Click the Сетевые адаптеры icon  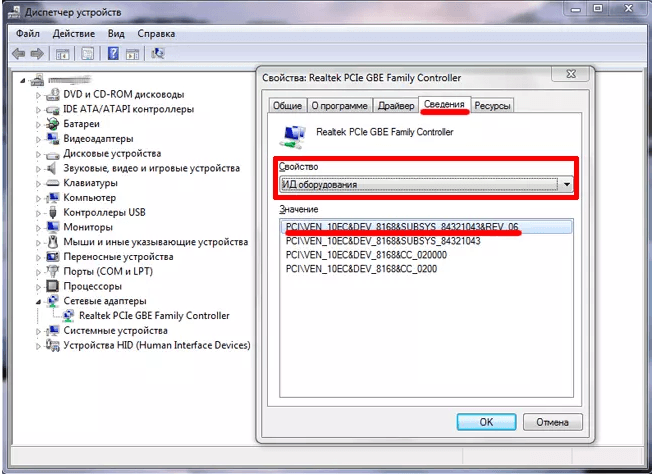(53, 301)
